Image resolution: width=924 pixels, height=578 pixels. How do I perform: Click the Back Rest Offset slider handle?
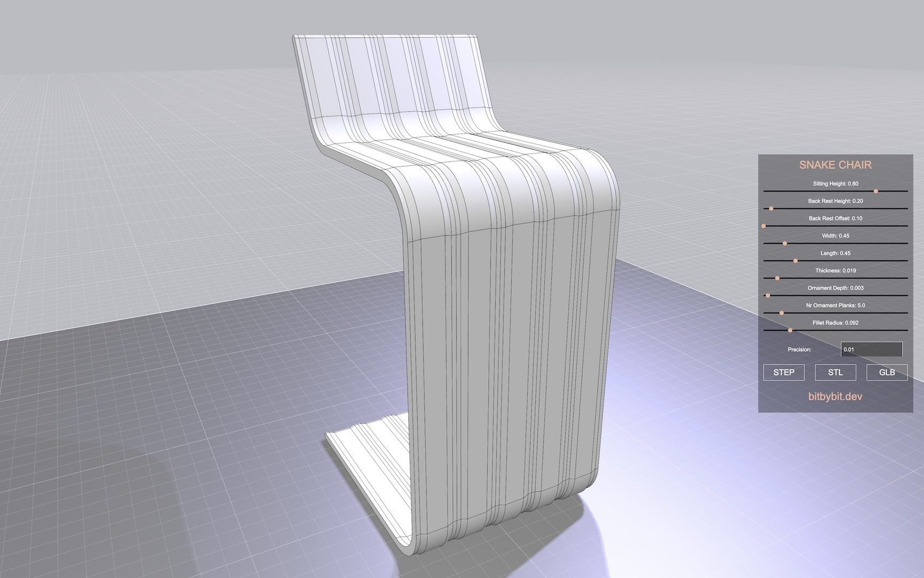click(x=764, y=226)
